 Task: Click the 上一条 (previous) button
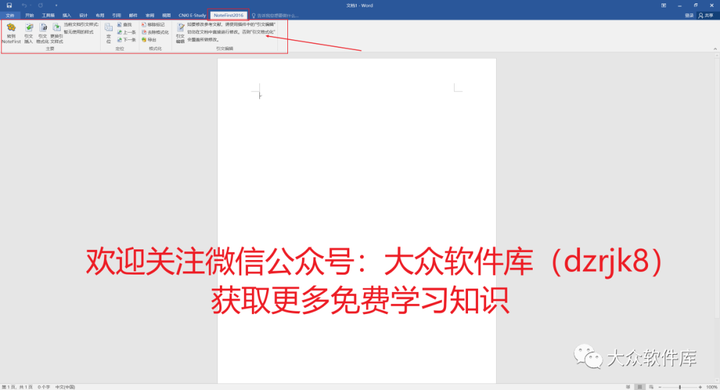point(126,32)
